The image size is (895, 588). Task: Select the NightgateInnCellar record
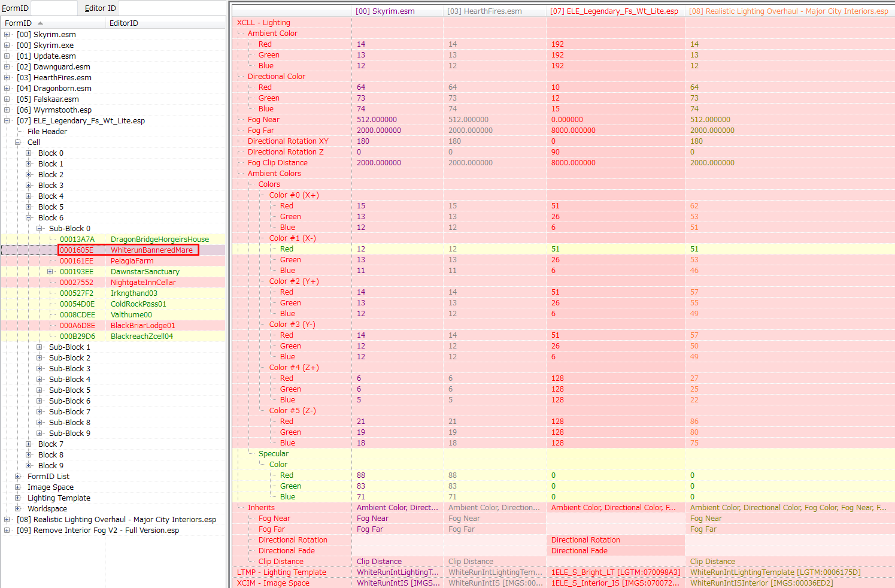pyautogui.click(x=143, y=283)
